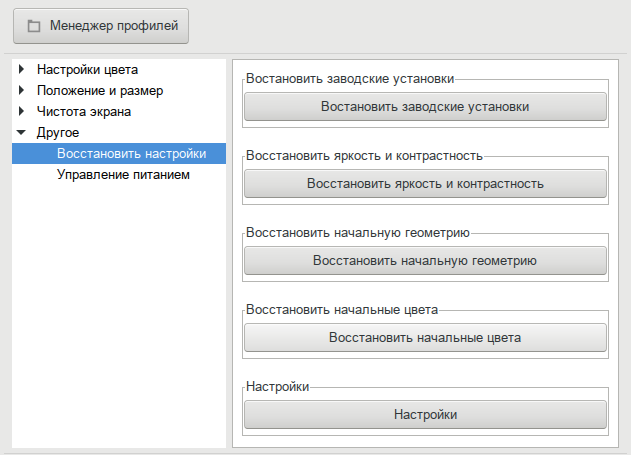The image size is (631, 455).
Task: Click the Восстановить начальные цвета button
Action: point(425,338)
